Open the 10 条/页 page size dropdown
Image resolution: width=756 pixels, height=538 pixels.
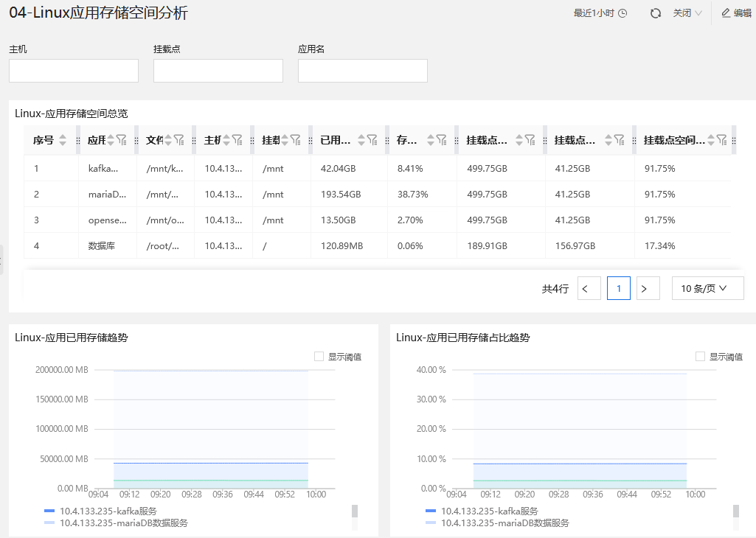click(708, 288)
